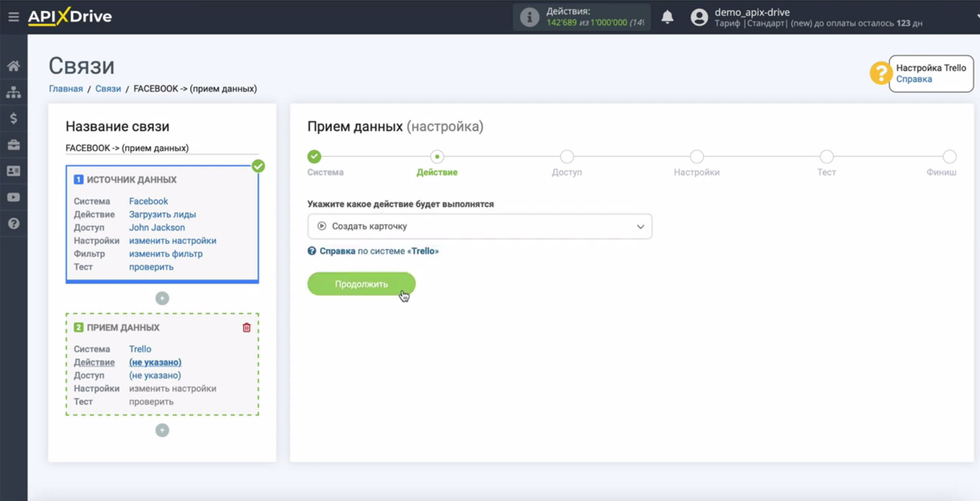Delete the Trello data receiver block
The width and height of the screenshot is (980, 501).
coord(246,328)
